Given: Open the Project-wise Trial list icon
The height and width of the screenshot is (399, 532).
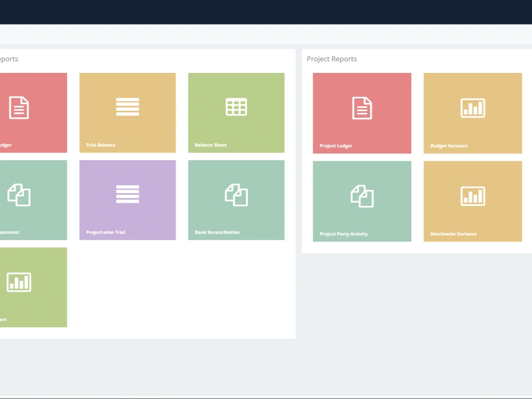Looking at the screenshot, I should (128, 194).
